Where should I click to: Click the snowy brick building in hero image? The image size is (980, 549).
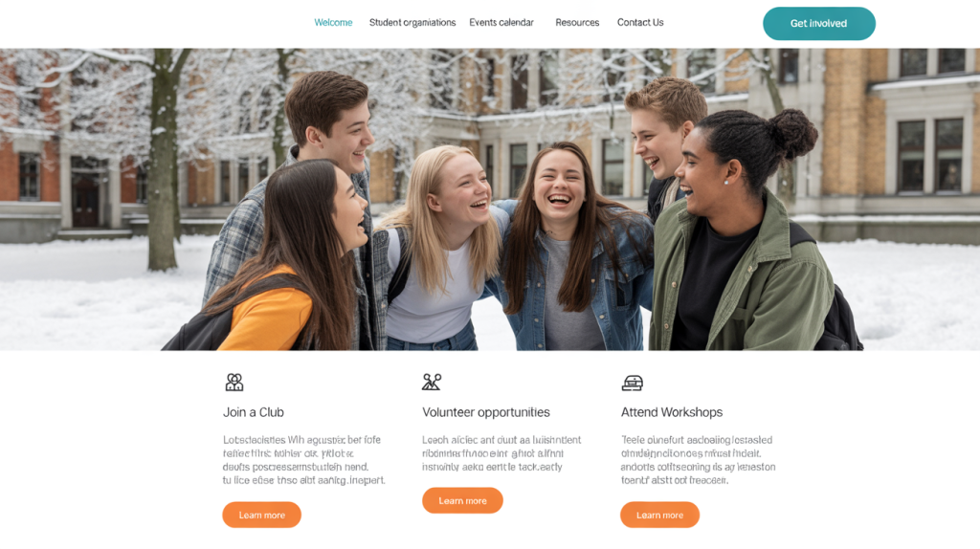click(x=900, y=143)
